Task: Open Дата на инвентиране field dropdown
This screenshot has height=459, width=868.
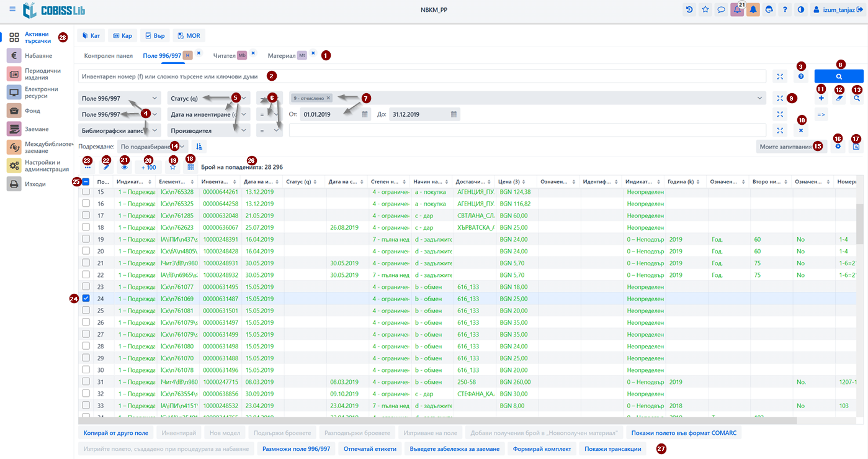Action: (208, 114)
